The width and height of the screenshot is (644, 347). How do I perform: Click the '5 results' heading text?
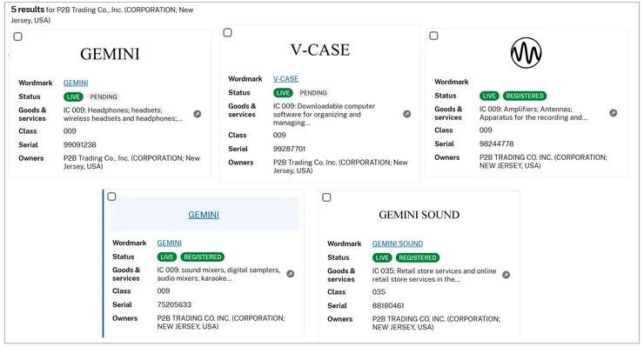point(28,10)
